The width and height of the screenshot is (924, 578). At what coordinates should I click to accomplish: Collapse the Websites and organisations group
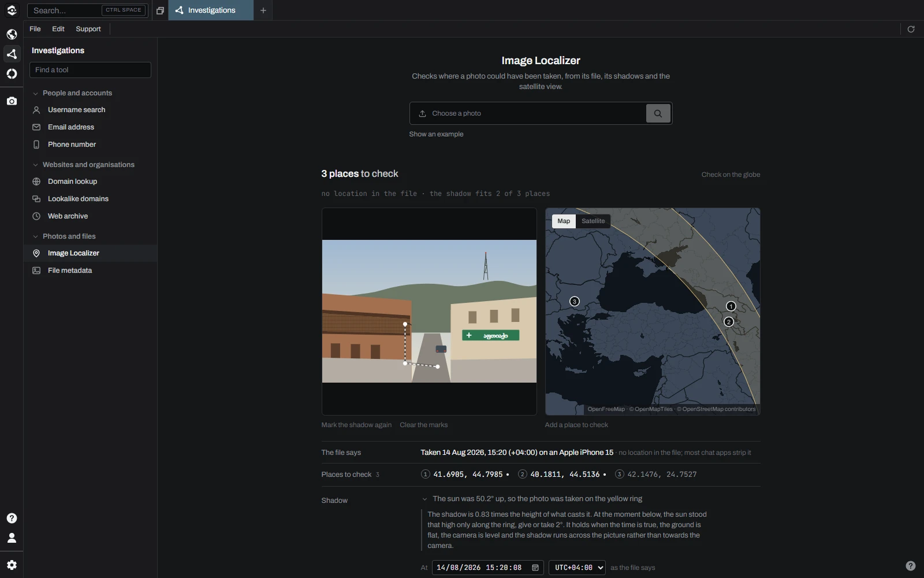(35, 165)
